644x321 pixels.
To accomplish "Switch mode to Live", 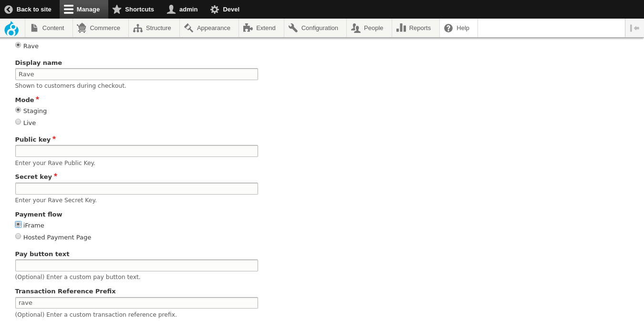I will pos(18,122).
